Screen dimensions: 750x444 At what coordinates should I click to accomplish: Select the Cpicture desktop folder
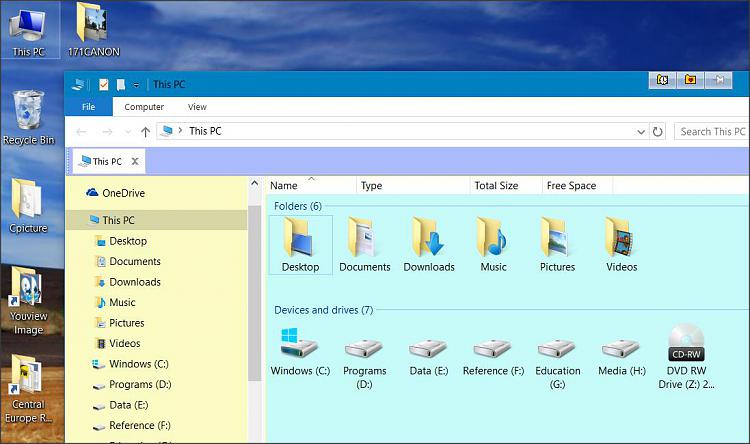(29, 206)
